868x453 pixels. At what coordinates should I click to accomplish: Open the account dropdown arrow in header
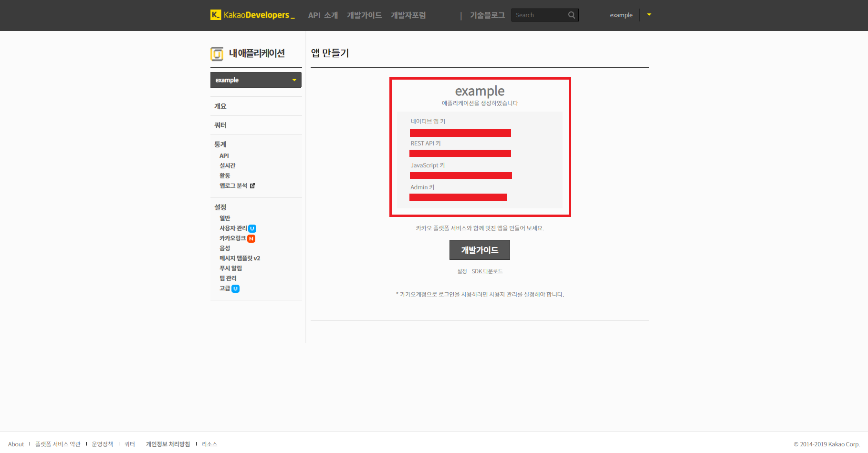click(649, 15)
